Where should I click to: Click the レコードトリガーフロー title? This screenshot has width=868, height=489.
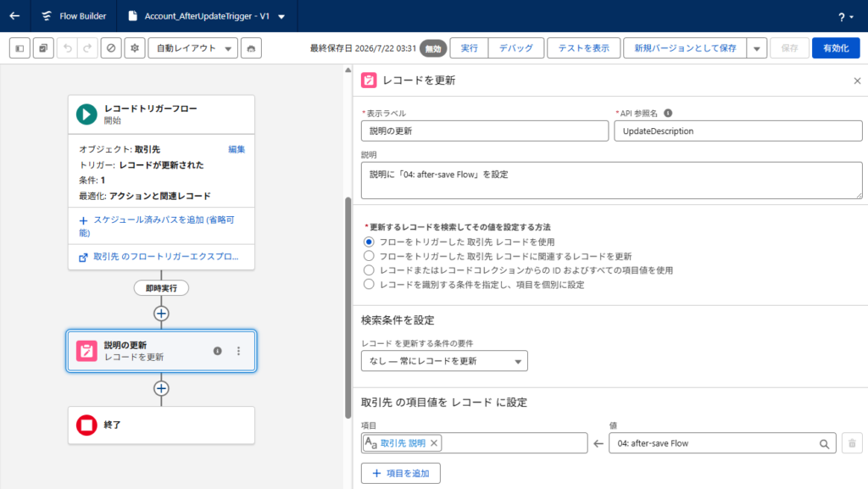(x=151, y=108)
